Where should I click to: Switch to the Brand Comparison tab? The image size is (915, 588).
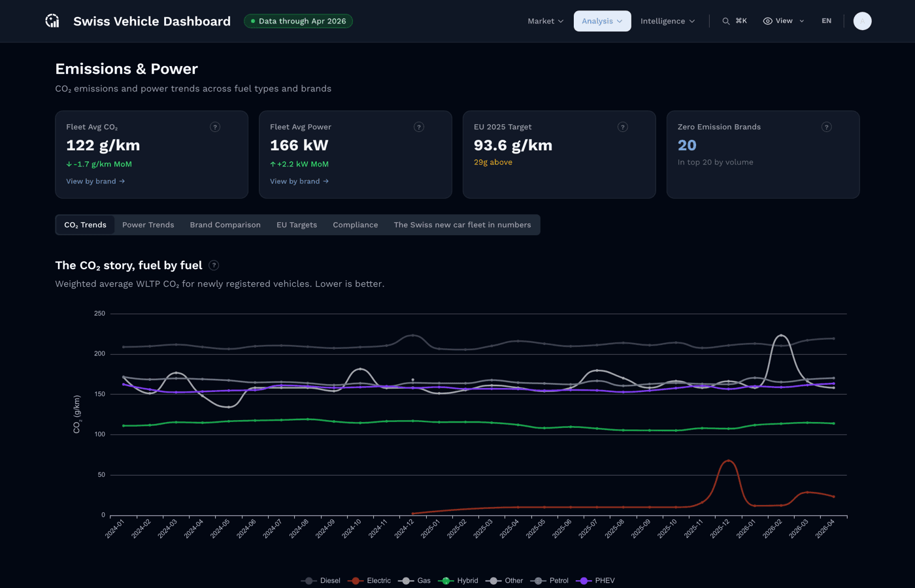[x=225, y=225]
